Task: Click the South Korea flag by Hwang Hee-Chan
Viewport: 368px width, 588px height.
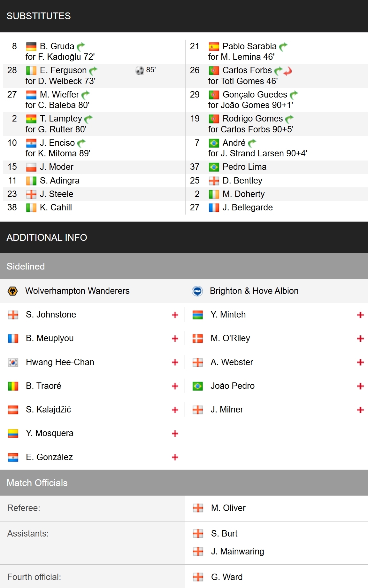Action: [13, 362]
